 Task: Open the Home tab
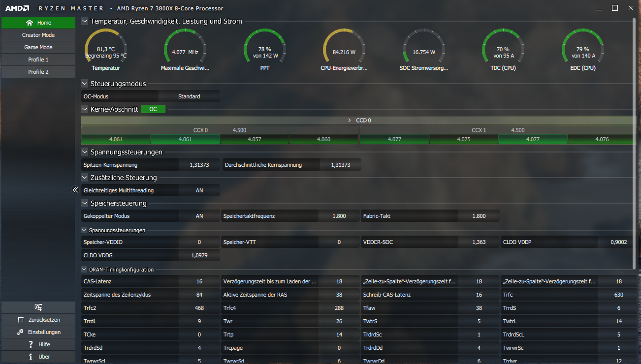38,23
